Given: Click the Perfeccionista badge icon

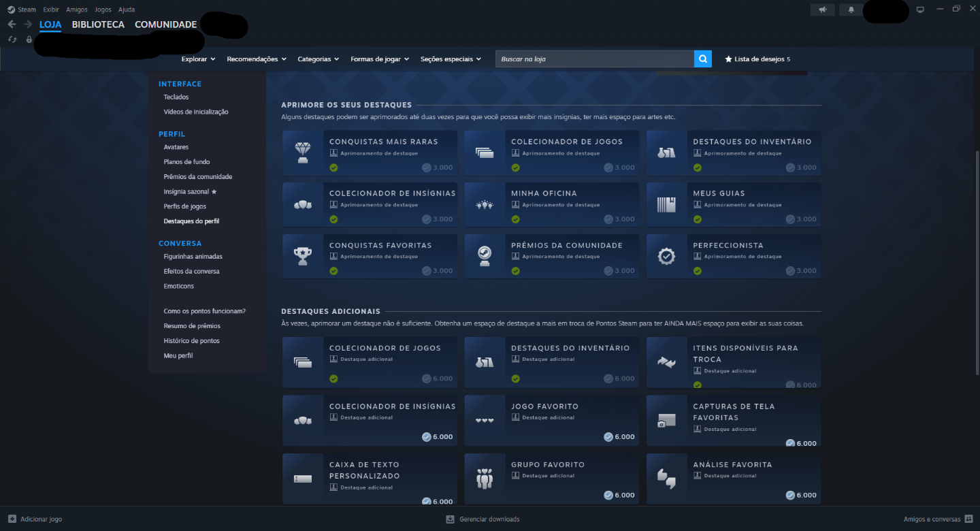Looking at the screenshot, I should 666,256.
